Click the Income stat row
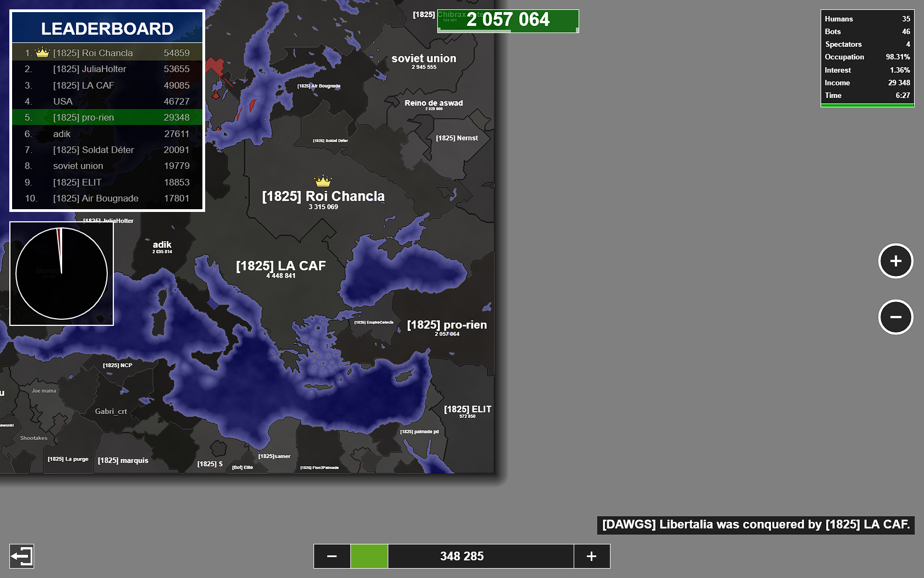Image resolution: width=924 pixels, height=578 pixels. click(x=867, y=83)
